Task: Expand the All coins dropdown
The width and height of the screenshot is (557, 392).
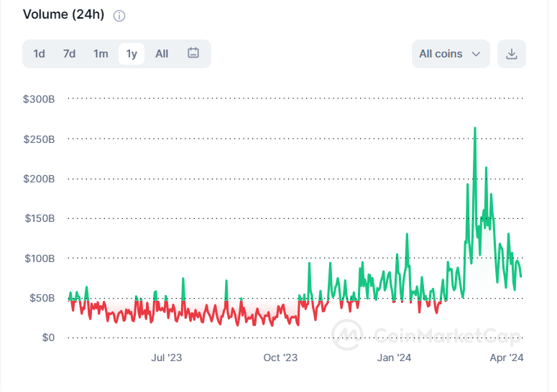Action: point(451,54)
